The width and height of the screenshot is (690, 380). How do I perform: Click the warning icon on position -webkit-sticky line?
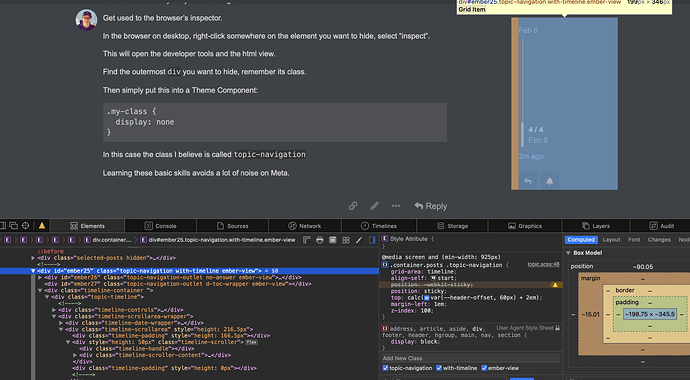(555, 285)
